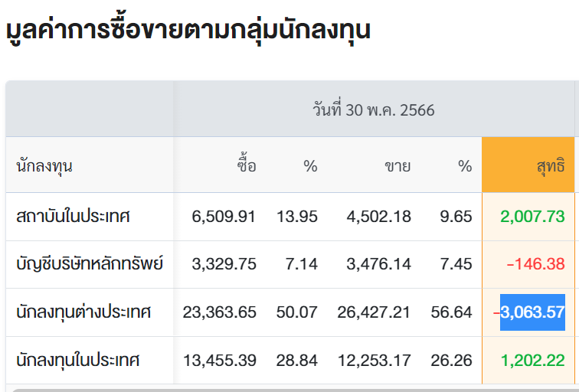Select the สถาบันในประเทศ row label
579x392 pixels.
(x=73, y=217)
